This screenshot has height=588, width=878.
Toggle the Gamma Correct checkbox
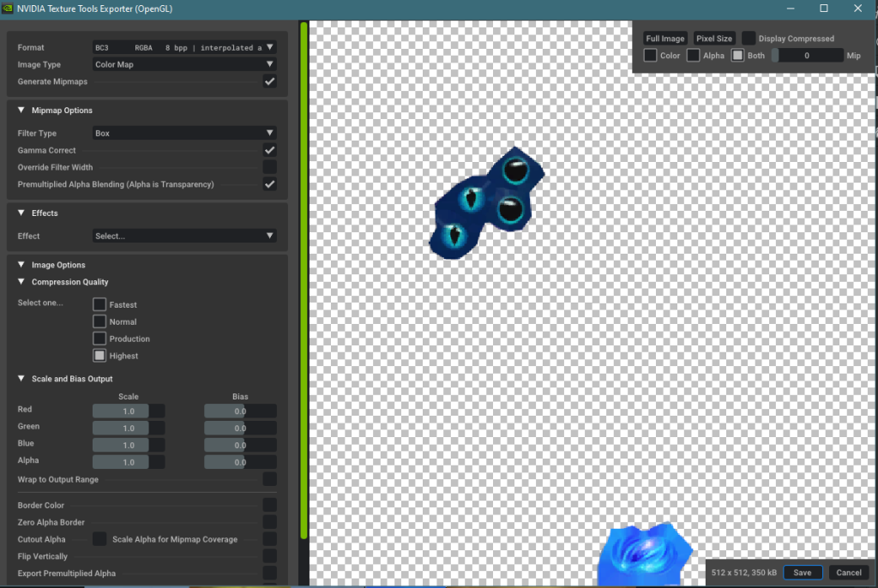point(269,150)
